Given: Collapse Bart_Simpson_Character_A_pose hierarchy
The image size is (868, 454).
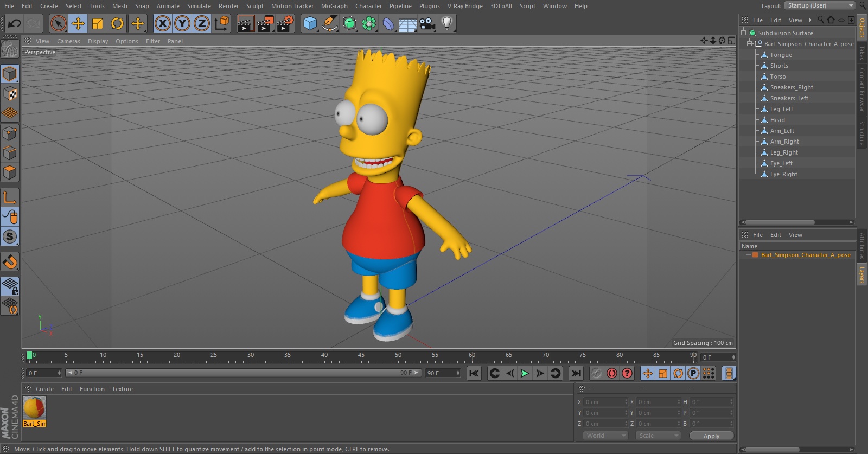Looking at the screenshot, I should pos(750,43).
